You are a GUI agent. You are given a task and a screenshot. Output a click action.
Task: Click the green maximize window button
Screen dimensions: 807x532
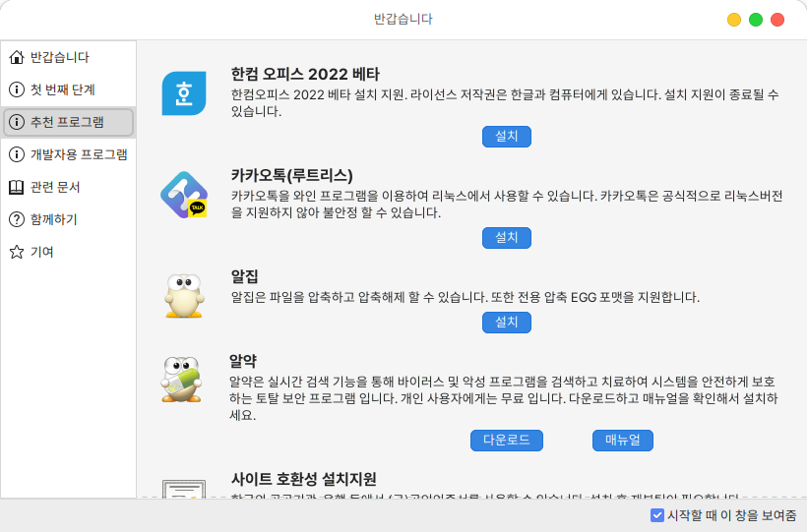click(756, 20)
